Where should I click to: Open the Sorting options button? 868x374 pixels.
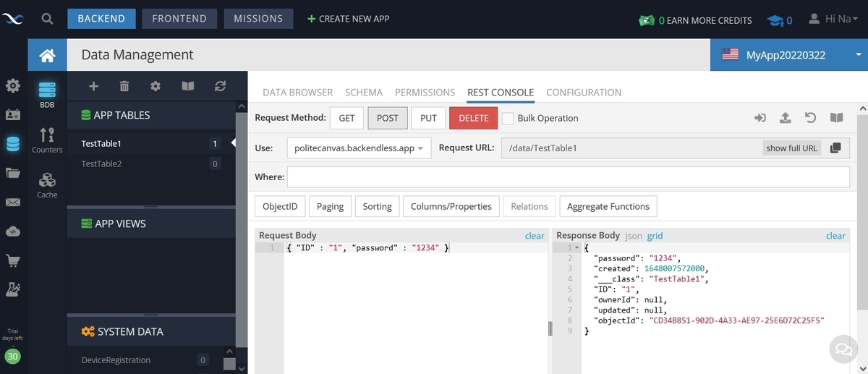(377, 206)
